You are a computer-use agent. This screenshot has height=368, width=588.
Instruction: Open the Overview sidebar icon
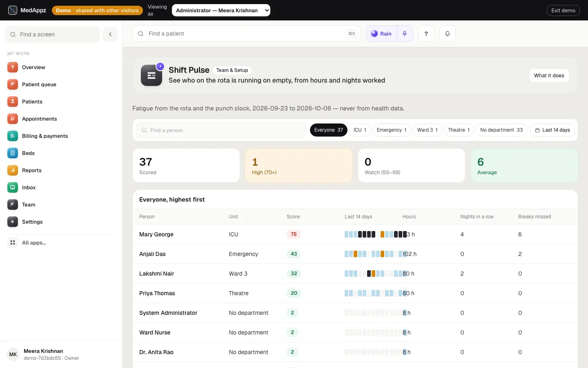13,67
